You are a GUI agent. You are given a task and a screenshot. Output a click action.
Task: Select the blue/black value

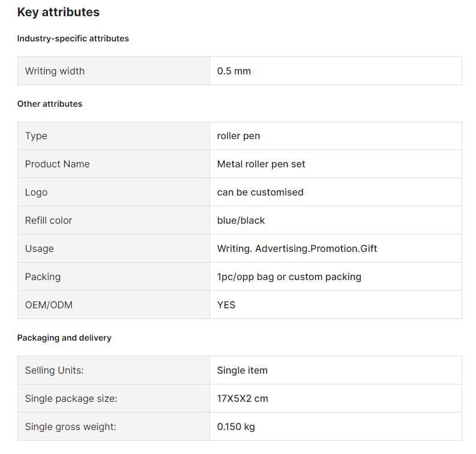pos(241,221)
